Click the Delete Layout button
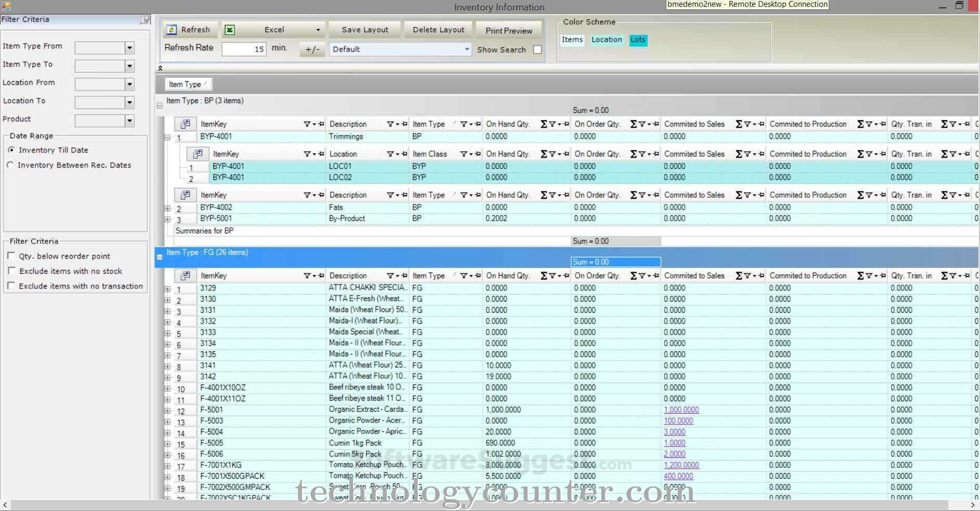 click(x=439, y=30)
